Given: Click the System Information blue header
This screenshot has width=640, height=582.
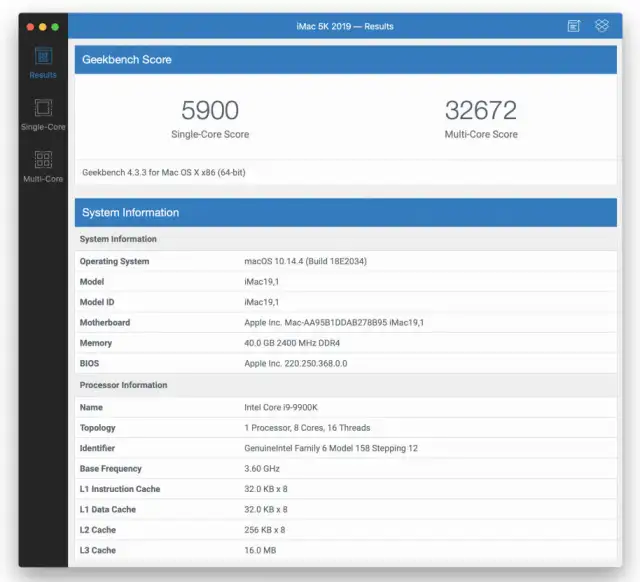Looking at the screenshot, I should [x=345, y=213].
